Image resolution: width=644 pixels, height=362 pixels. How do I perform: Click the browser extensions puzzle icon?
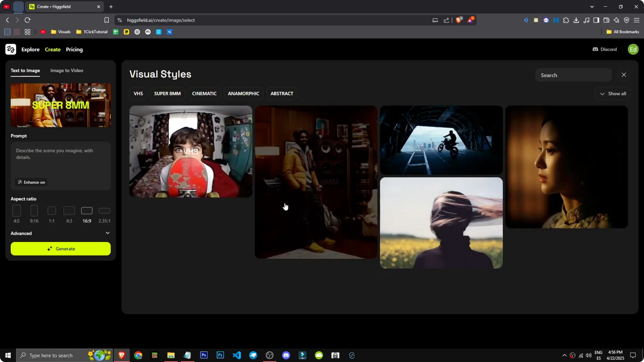pyautogui.click(x=567, y=20)
